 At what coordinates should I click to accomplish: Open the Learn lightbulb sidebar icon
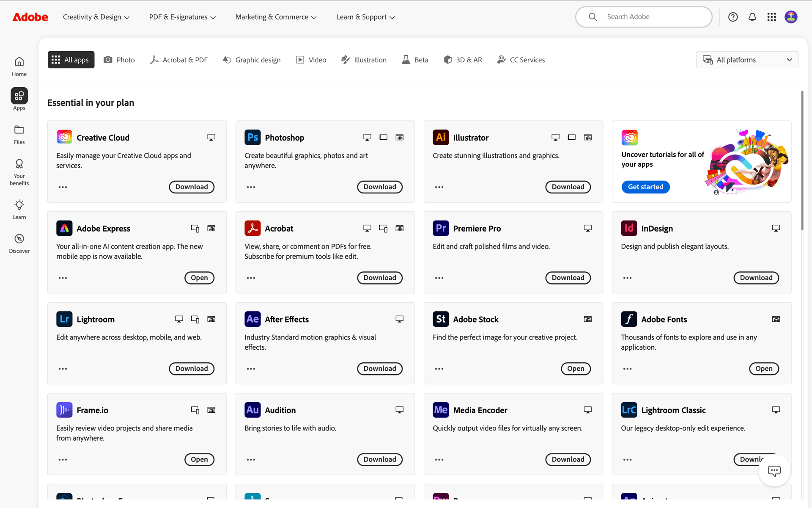(19, 210)
